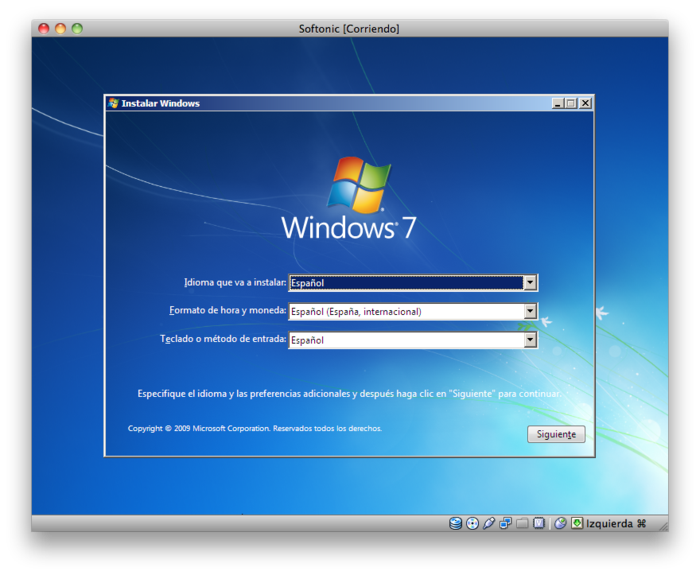Viewport: 700px width, 575px height.
Task: Select the Español language combo box field
Action: point(405,283)
